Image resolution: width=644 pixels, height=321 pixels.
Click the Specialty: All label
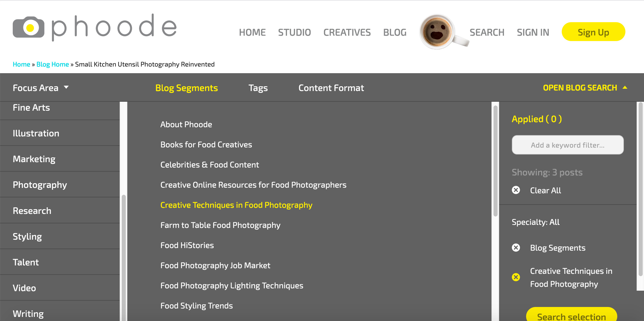click(536, 222)
